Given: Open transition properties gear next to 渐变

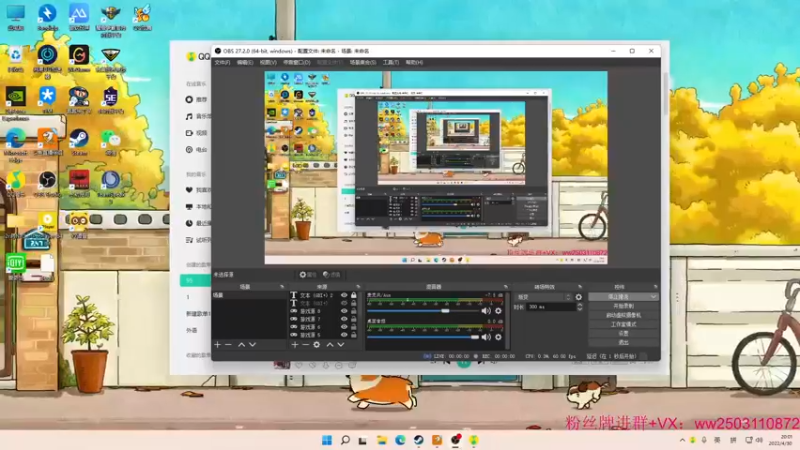Looking at the screenshot, I should [579, 297].
